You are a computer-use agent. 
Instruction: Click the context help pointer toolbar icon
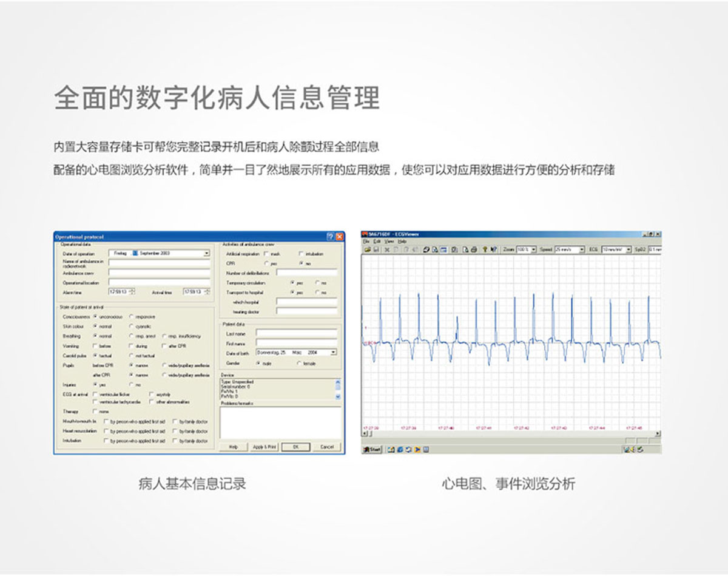494,249
